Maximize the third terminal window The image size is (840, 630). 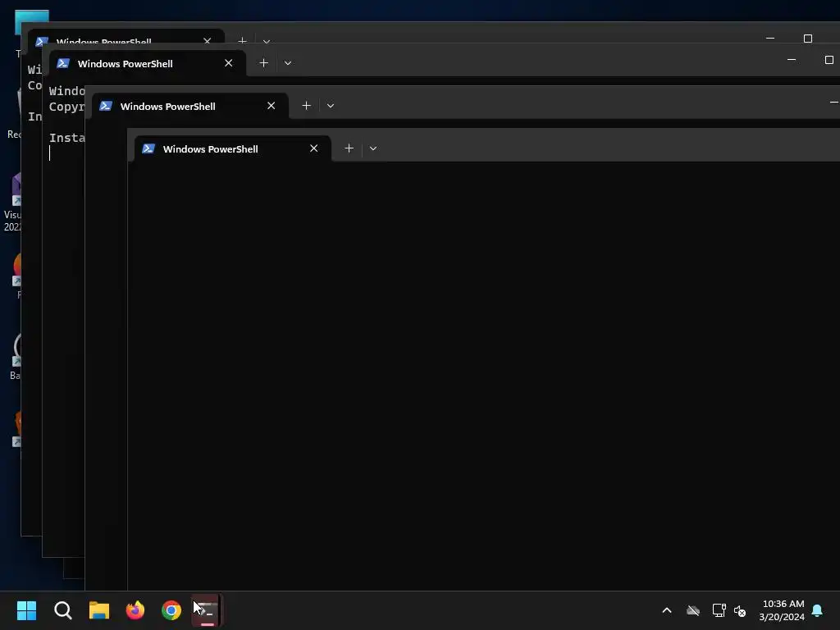click(829, 59)
